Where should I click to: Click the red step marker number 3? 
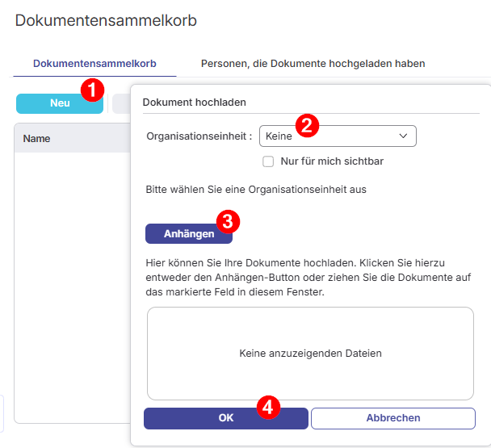[229, 220]
